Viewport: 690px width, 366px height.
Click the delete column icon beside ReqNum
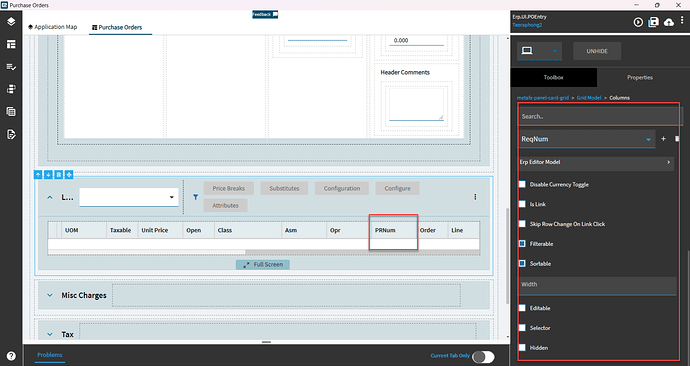pos(677,139)
